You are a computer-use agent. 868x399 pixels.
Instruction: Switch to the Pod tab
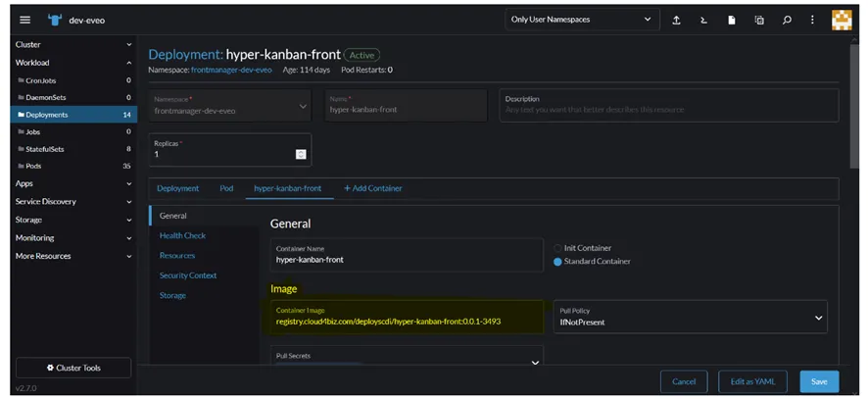pos(226,188)
